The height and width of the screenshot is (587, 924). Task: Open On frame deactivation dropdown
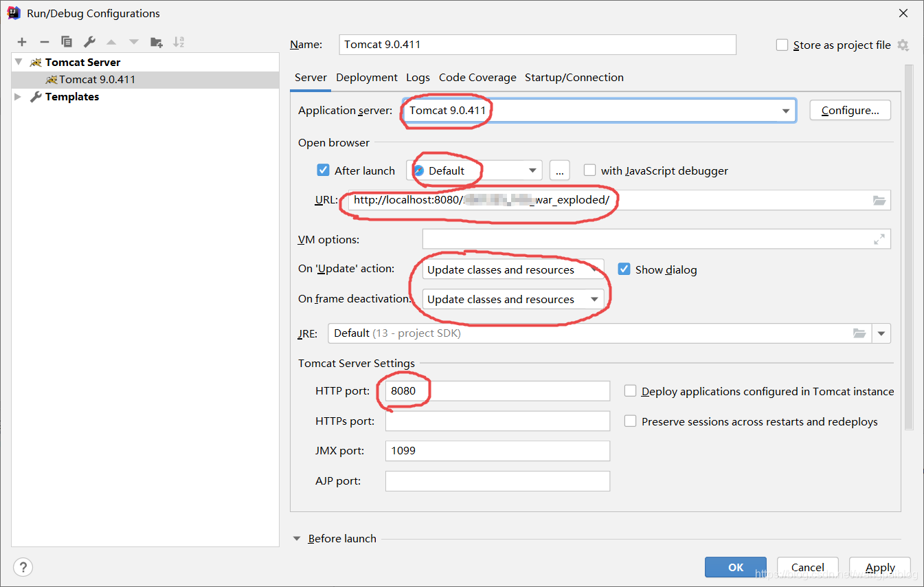[513, 299]
